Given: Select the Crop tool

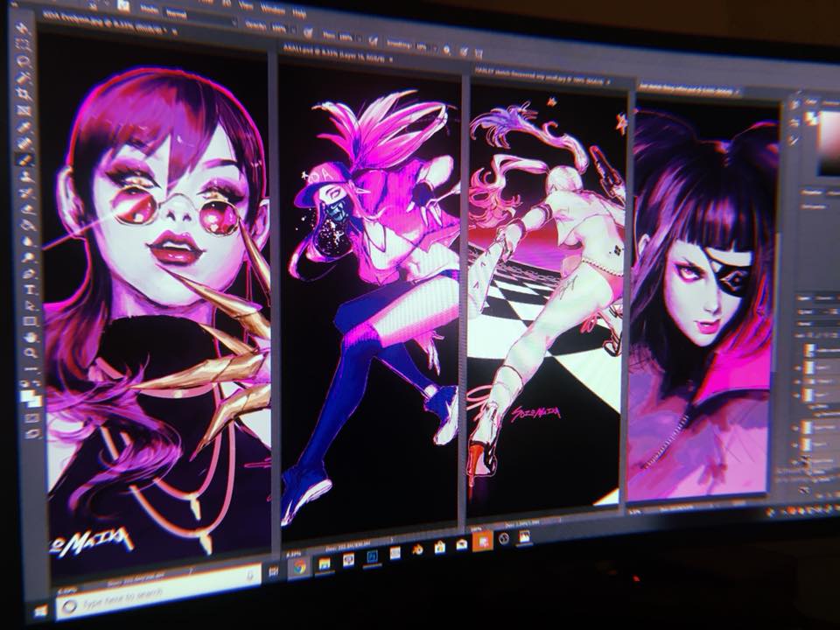Looking at the screenshot, I should 24,94.
